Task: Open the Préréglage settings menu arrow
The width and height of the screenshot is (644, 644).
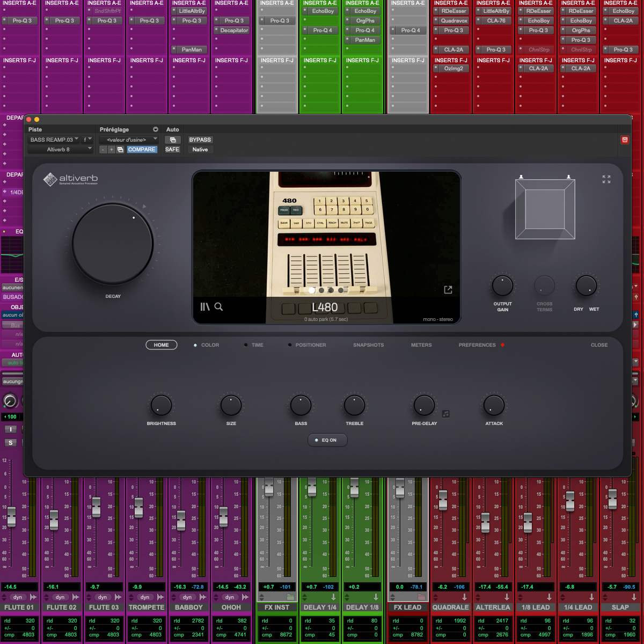Action: 156,129
